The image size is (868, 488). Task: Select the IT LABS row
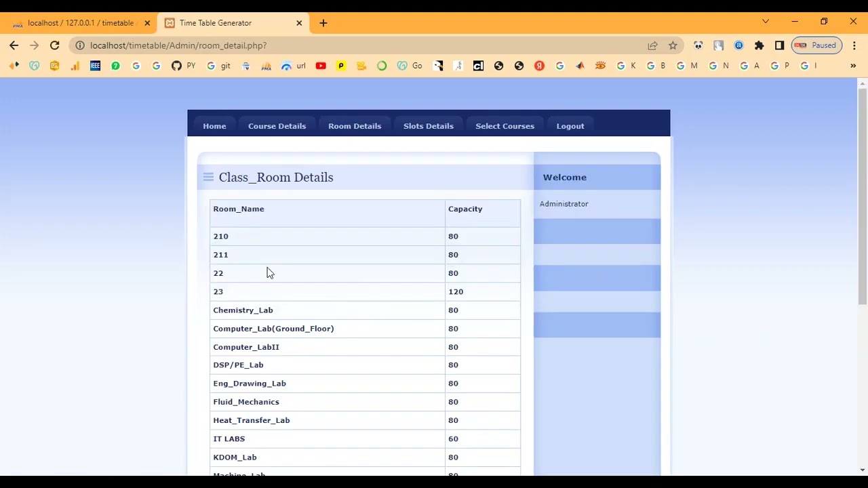pos(365,439)
